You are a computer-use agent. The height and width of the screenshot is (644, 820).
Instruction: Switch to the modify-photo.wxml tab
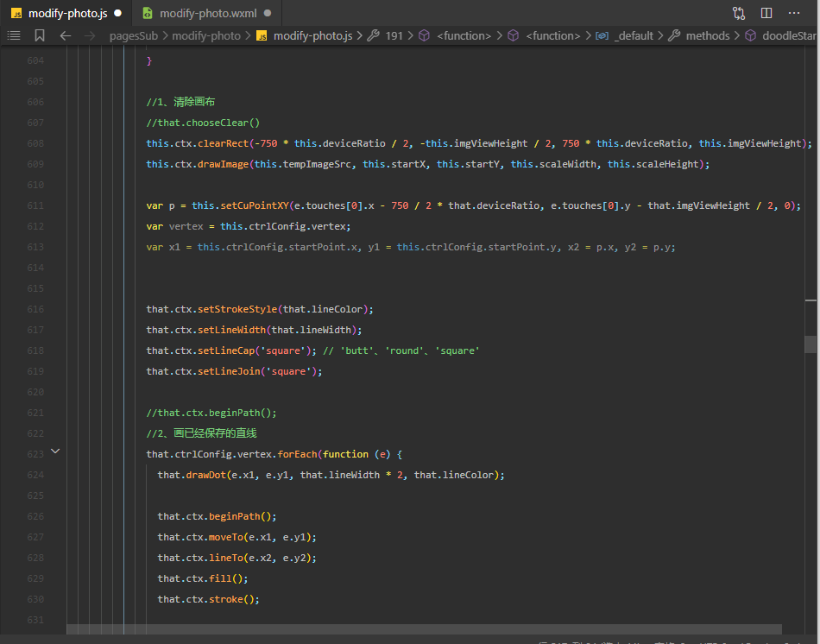(x=207, y=13)
